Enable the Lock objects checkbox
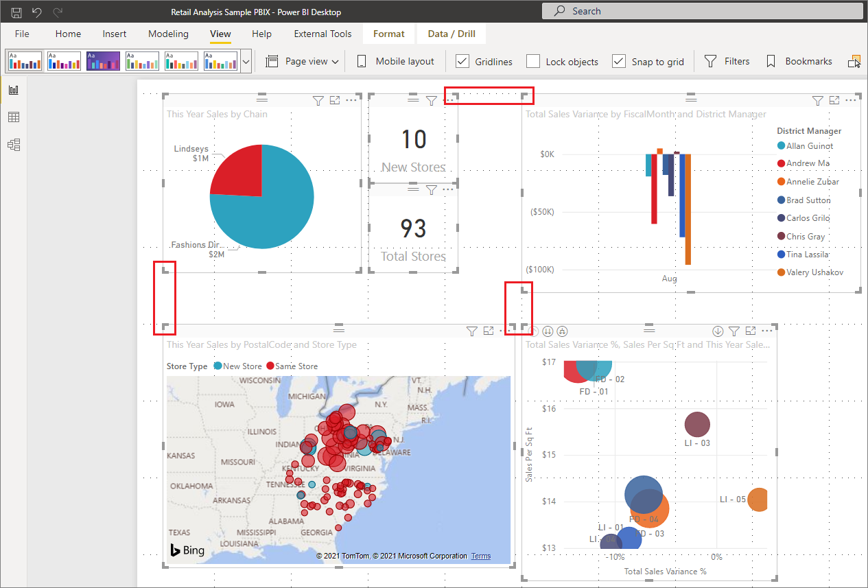The height and width of the screenshot is (588, 868). click(533, 61)
